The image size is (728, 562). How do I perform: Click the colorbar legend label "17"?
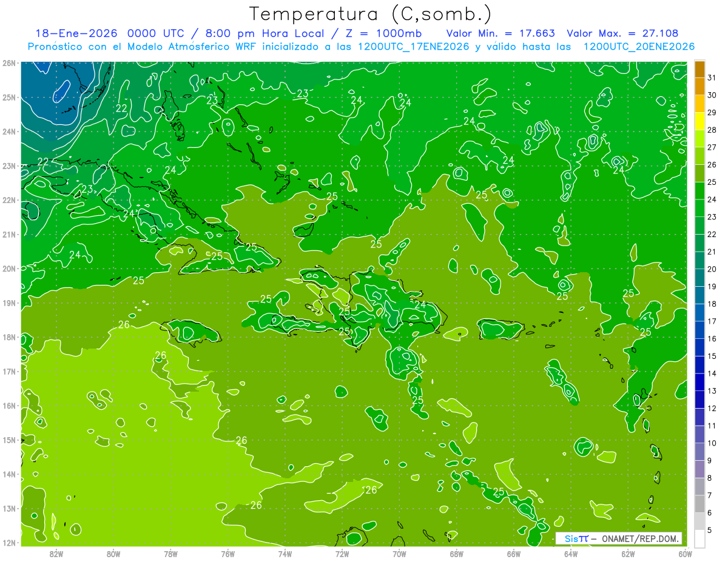[x=712, y=321]
